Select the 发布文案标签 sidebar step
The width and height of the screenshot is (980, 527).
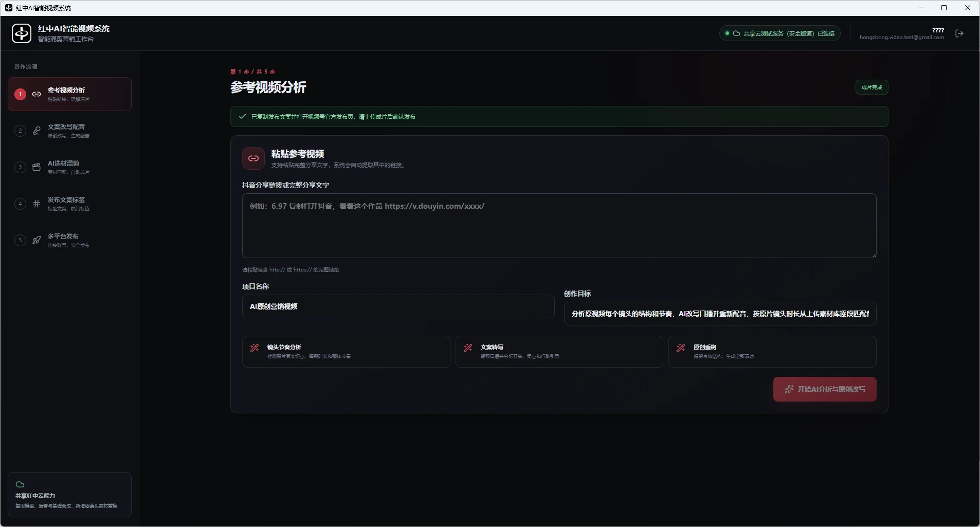pyautogui.click(x=69, y=204)
